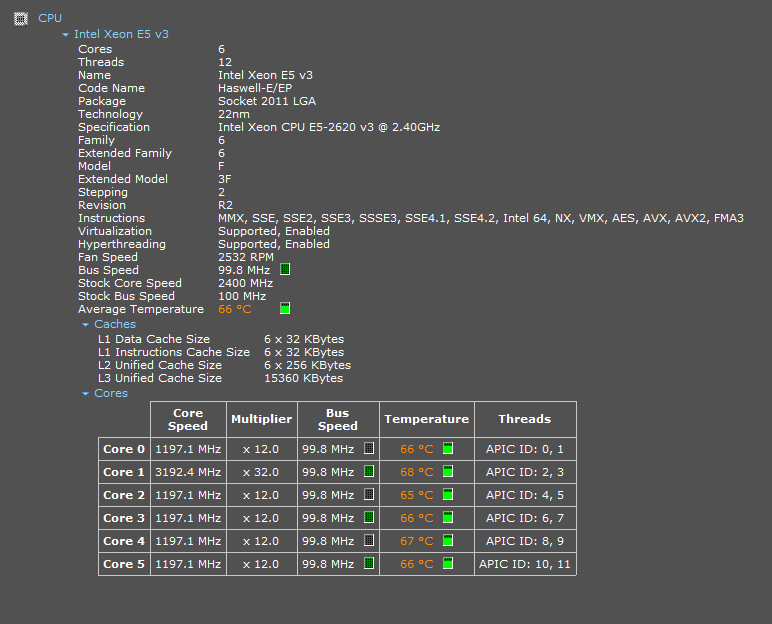Click the Threads column header

click(525, 419)
